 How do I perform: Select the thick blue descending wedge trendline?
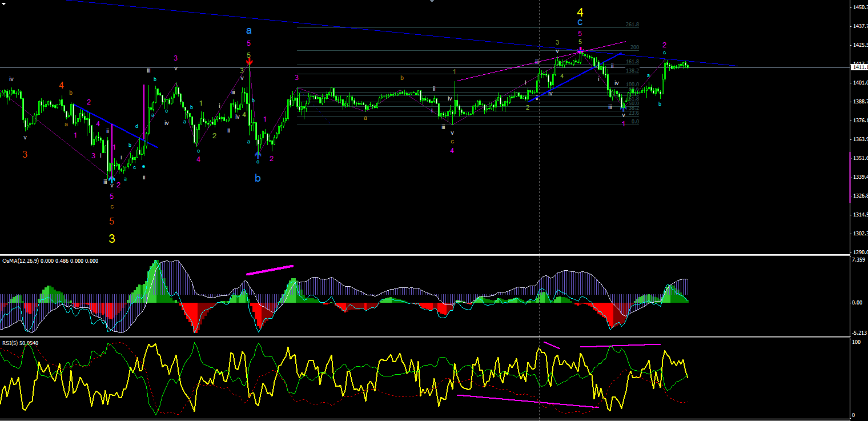tap(115, 126)
